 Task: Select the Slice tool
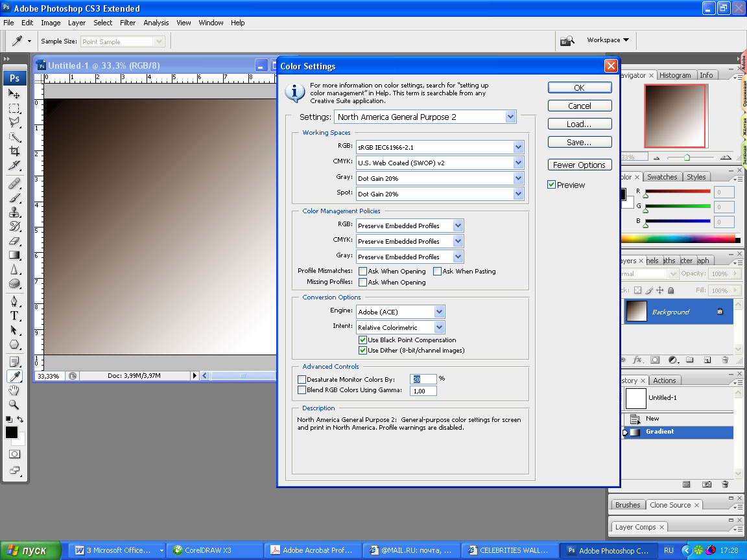14,166
